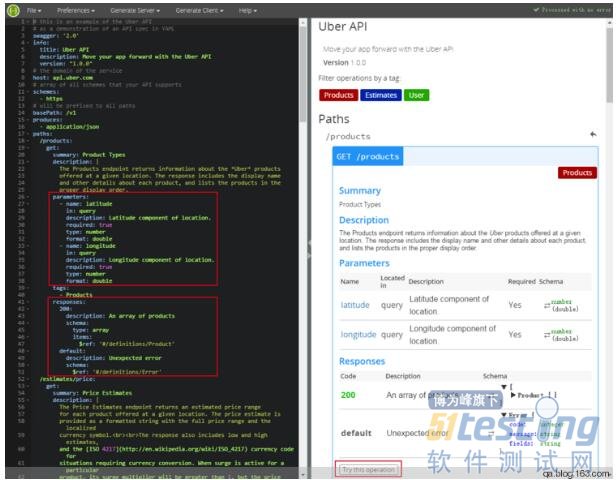Click the editor vertical scrollbar thumb
This screenshot has height=480, width=616.
tap(303, 75)
